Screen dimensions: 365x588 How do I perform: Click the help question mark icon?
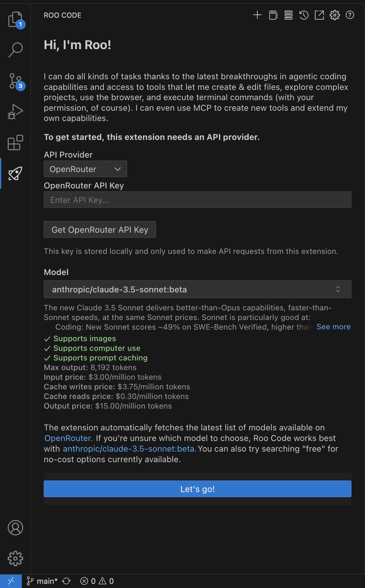point(350,15)
